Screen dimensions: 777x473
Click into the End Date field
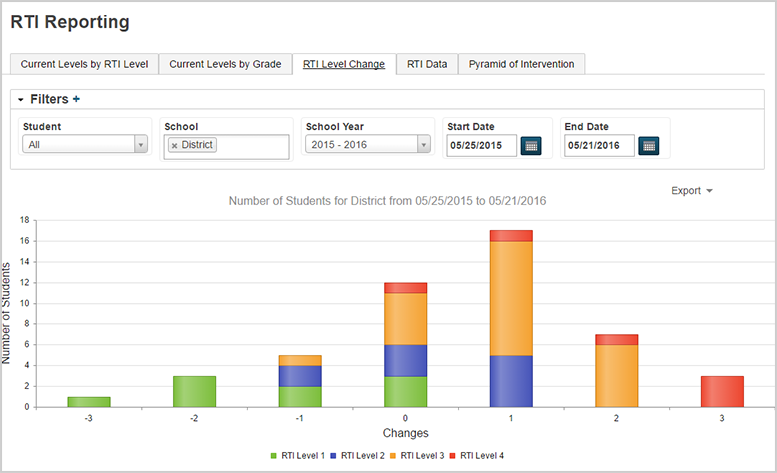pyautogui.click(x=599, y=146)
